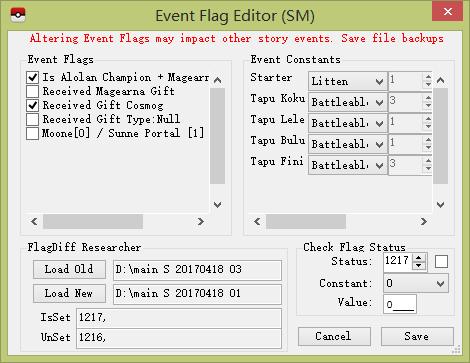Click Event Flags vertical scroll up arrow
Viewport: 470px width, 363px height.
(x=218, y=80)
